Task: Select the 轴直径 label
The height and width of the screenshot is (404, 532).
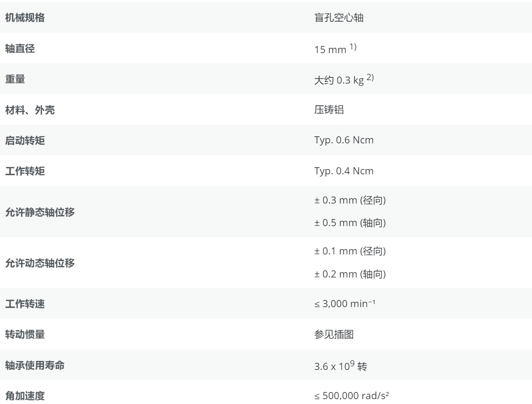Action: pyautogui.click(x=19, y=50)
